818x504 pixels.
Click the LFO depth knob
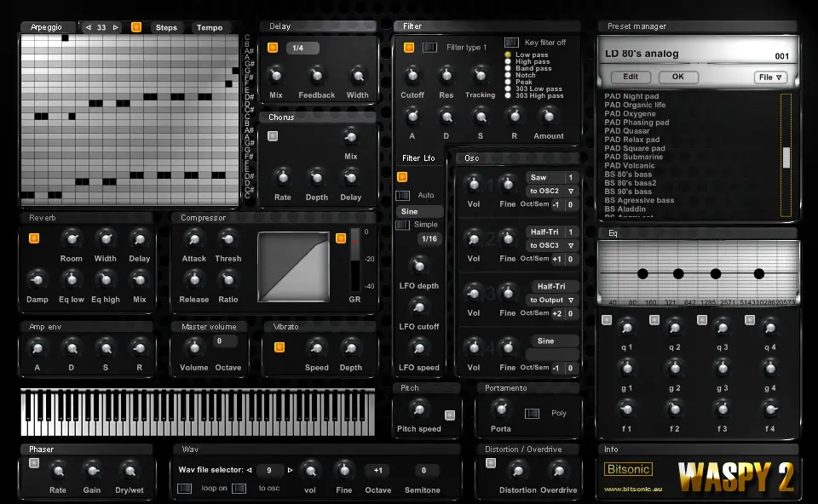(x=419, y=266)
